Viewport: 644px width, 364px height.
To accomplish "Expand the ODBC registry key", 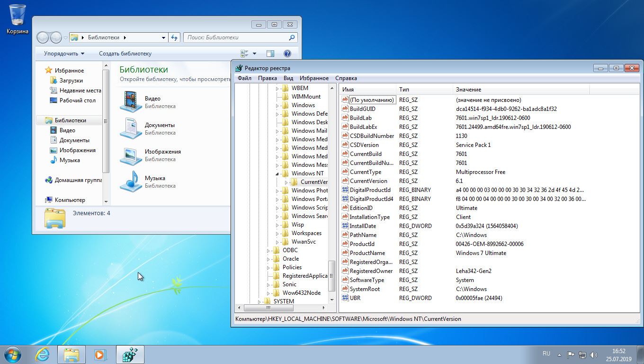I will tap(268, 250).
